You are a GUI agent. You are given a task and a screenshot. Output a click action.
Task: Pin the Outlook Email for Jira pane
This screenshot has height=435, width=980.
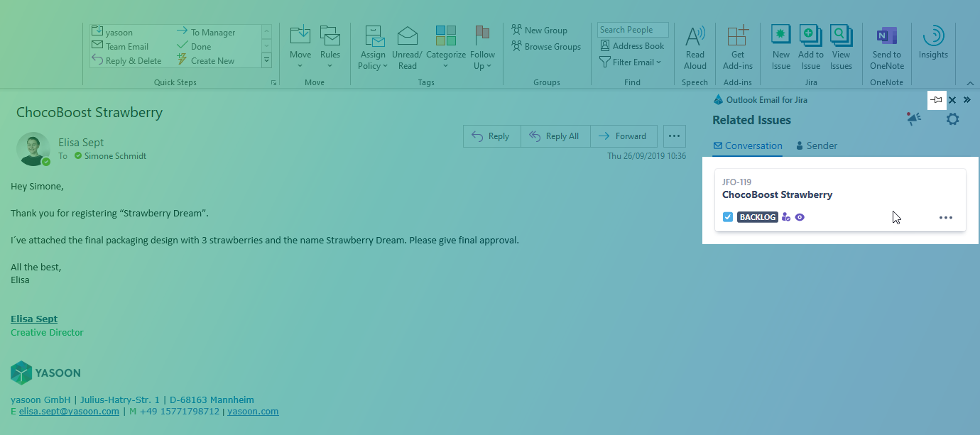click(x=937, y=100)
